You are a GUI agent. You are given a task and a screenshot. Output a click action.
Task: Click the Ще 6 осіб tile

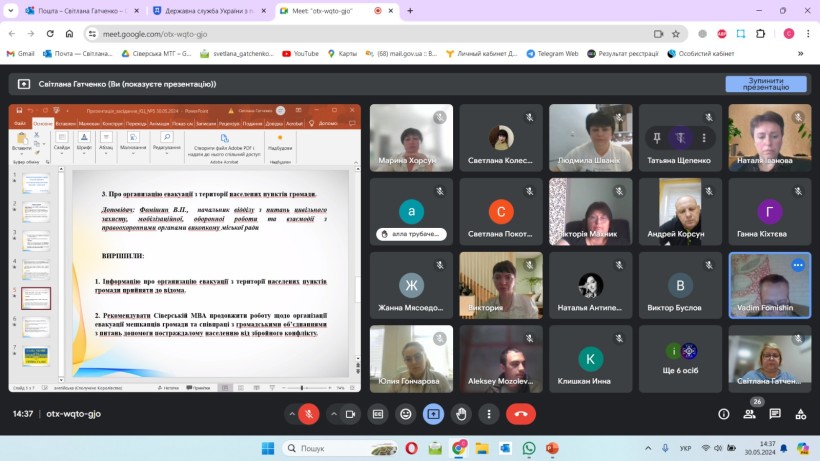680,359
